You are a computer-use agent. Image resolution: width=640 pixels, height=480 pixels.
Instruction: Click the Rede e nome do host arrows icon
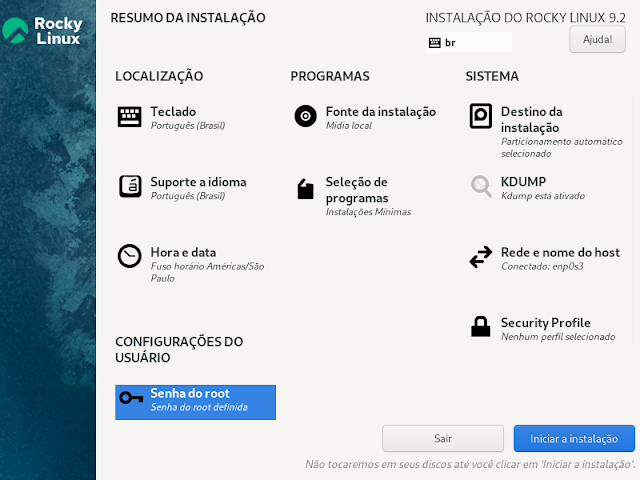(480, 257)
